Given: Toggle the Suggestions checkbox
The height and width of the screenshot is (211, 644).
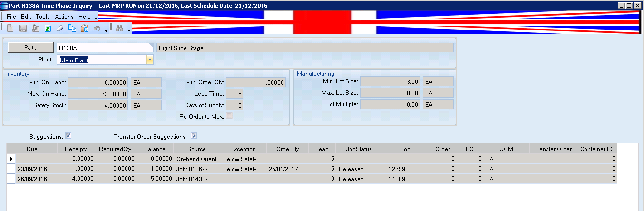Looking at the screenshot, I should tap(68, 136).
